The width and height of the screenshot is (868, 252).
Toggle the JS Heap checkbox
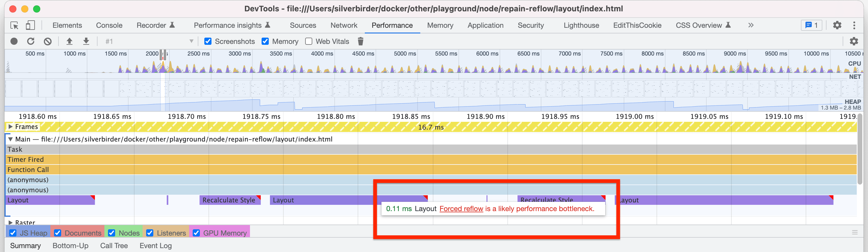click(x=13, y=233)
